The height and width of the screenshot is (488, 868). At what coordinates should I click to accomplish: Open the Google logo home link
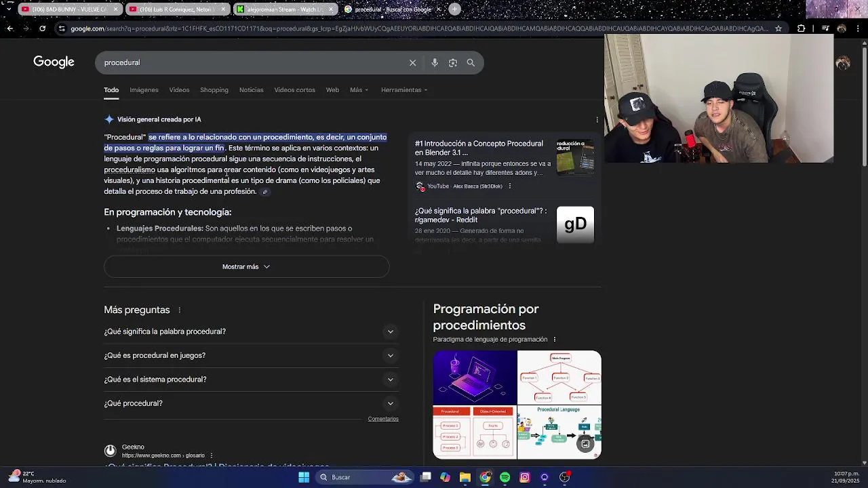tap(54, 62)
